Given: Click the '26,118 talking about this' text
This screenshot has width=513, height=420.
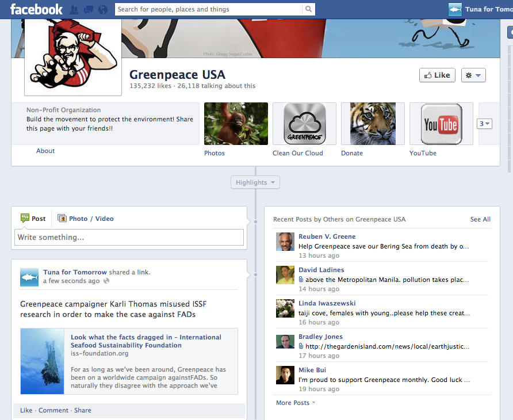Looking at the screenshot, I should [216, 86].
